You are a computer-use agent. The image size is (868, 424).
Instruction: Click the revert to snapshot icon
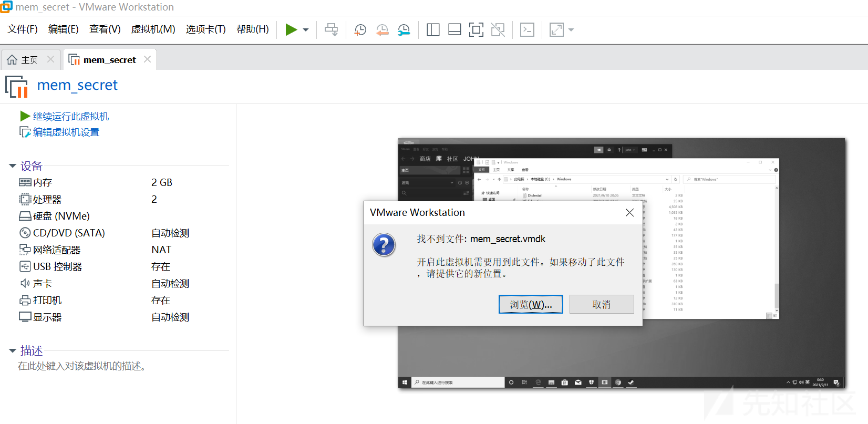pos(382,30)
